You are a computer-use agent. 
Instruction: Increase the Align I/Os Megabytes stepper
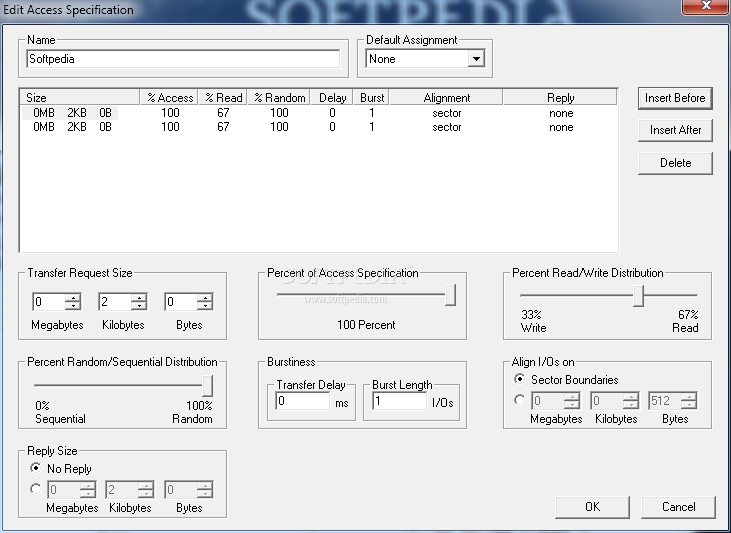(x=572, y=396)
